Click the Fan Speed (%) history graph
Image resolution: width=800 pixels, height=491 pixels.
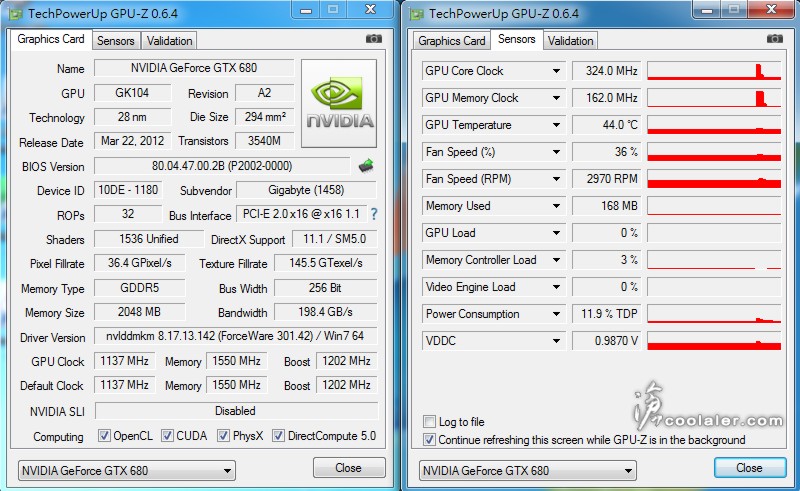click(x=714, y=152)
